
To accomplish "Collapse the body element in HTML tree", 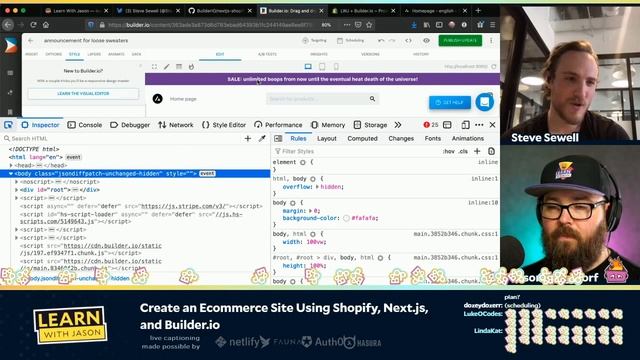I will (x=11, y=173).
